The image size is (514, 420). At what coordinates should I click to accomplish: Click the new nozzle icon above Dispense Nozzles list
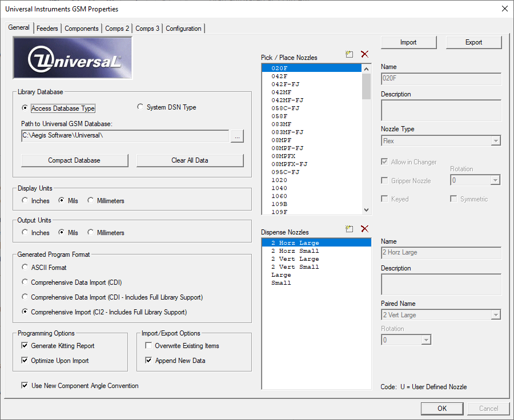click(350, 229)
